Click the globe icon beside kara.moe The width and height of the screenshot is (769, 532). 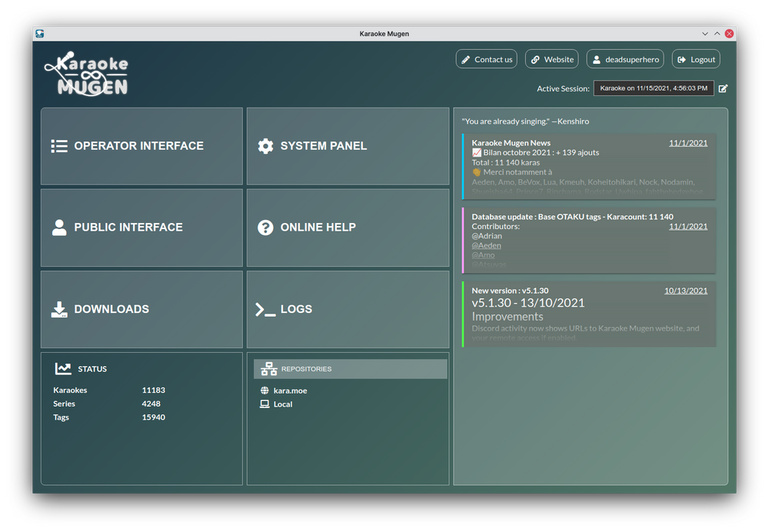(265, 391)
